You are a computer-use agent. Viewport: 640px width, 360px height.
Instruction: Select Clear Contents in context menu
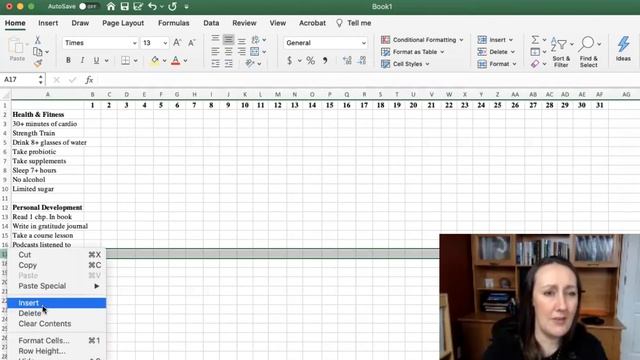pyautogui.click(x=56, y=324)
